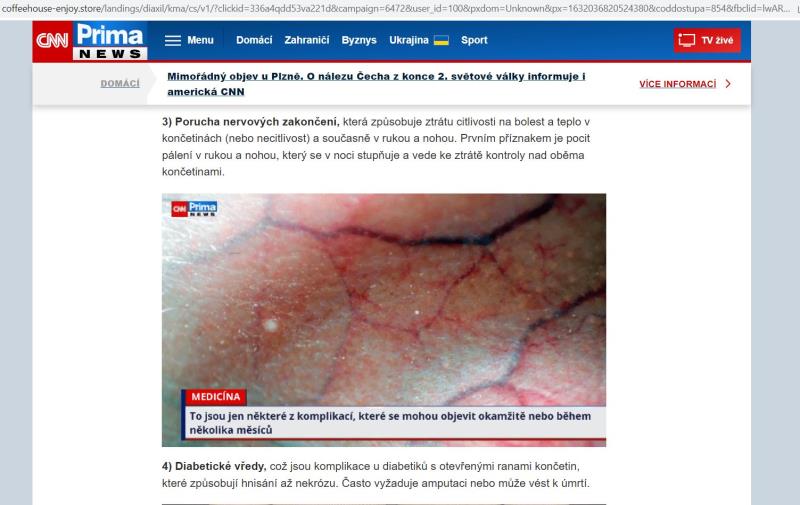The width and height of the screenshot is (800, 505).
Task: Open the Více informací link
Action: (x=678, y=84)
